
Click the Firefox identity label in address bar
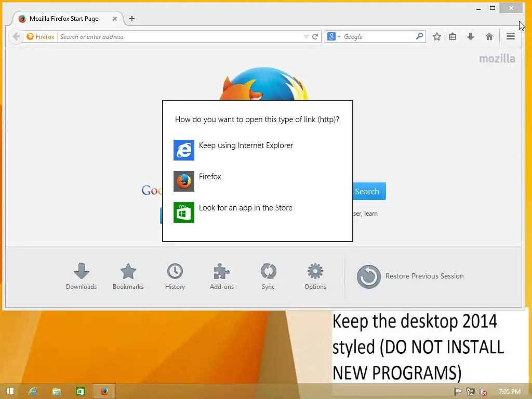[x=41, y=37]
